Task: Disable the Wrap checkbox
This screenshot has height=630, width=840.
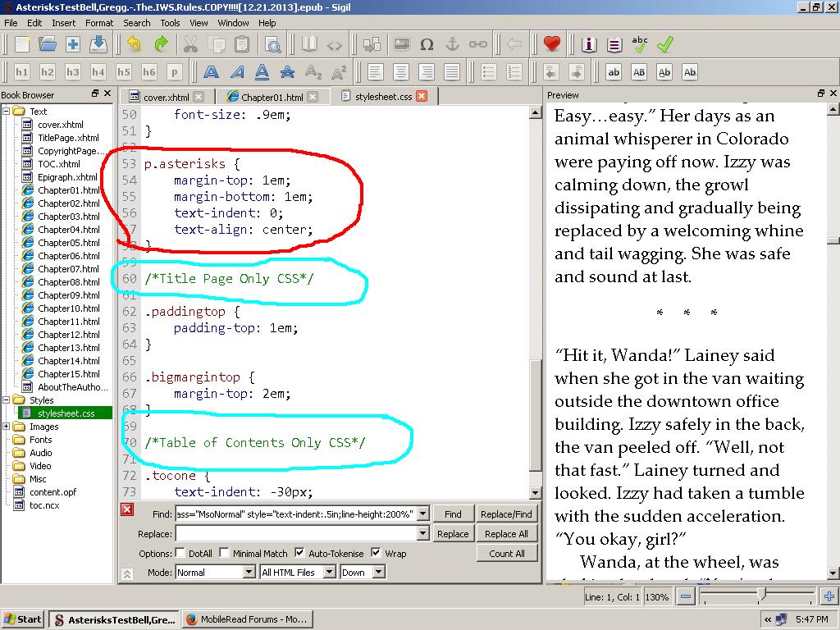Action: [x=376, y=553]
